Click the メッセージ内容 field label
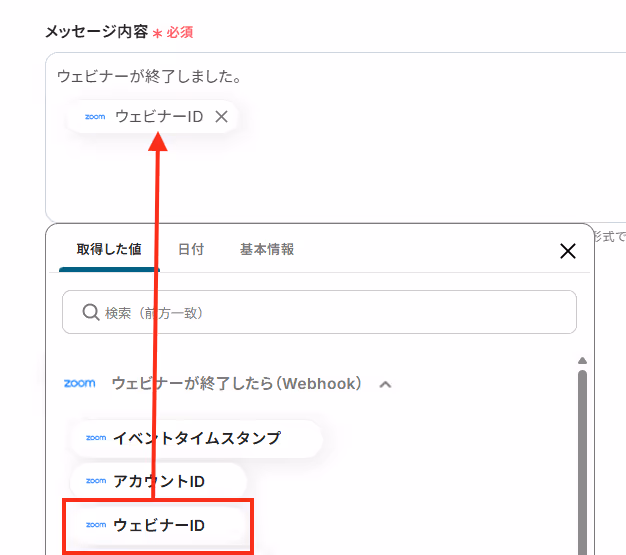Screen dimensions: 626x555 pos(96,32)
